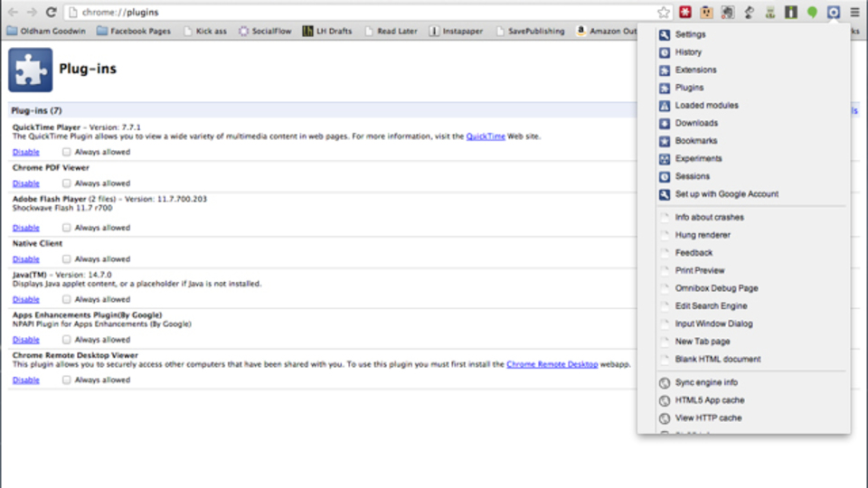Click the View HTTP cache icon

(x=665, y=418)
